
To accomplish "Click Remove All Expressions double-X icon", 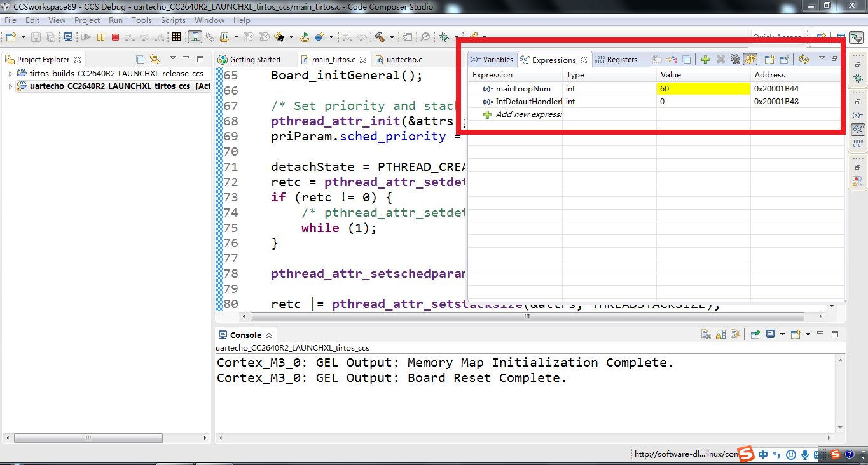I will click(735, 60).
